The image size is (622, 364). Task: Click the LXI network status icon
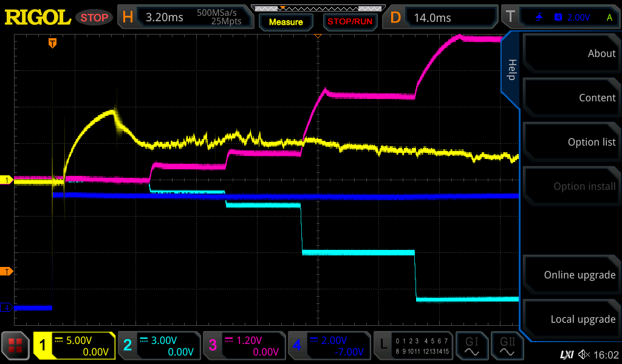(566, 354)
